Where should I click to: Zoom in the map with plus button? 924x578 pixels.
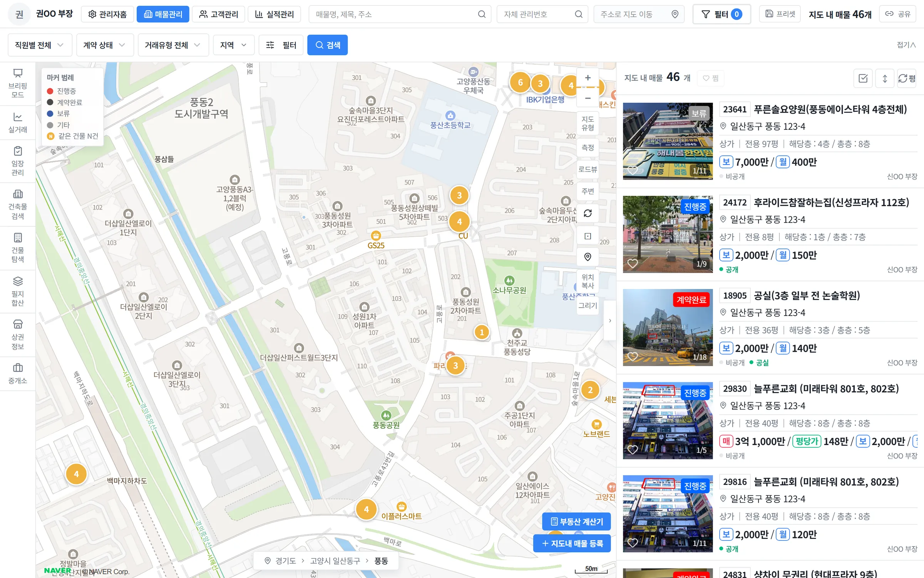(x=588, y=78)
